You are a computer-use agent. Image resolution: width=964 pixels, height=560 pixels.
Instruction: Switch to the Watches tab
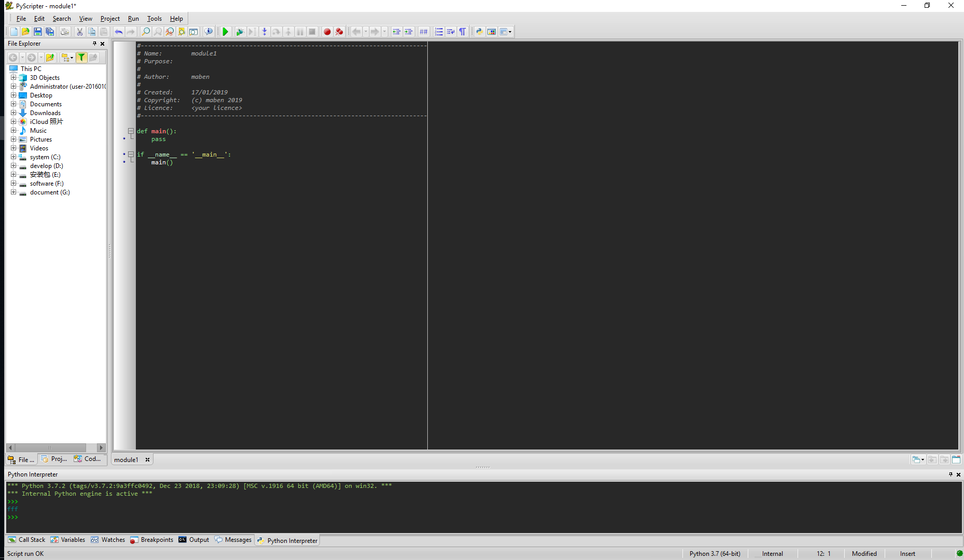pos(108,540)
